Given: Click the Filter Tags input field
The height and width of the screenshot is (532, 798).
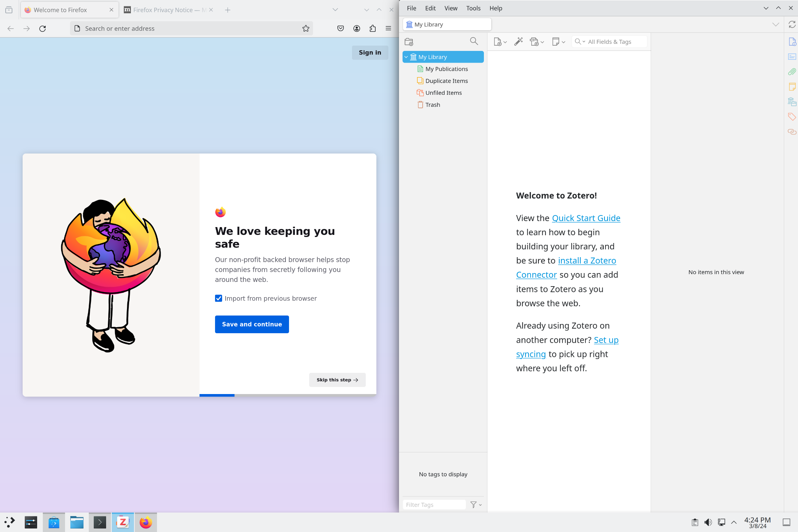Looking at the screenshot, I should pyautogui.click(x=434, y=505).
